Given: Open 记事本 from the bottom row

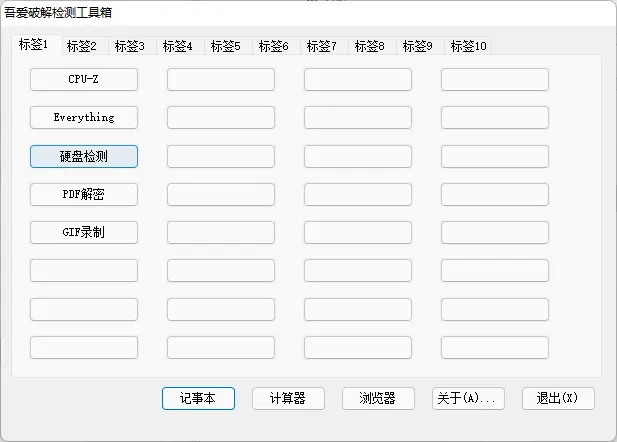Looking at the screenshot, I should [198, 398].
